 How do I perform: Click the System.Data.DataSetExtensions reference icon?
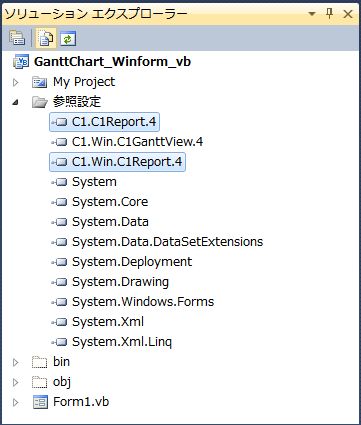59,242
